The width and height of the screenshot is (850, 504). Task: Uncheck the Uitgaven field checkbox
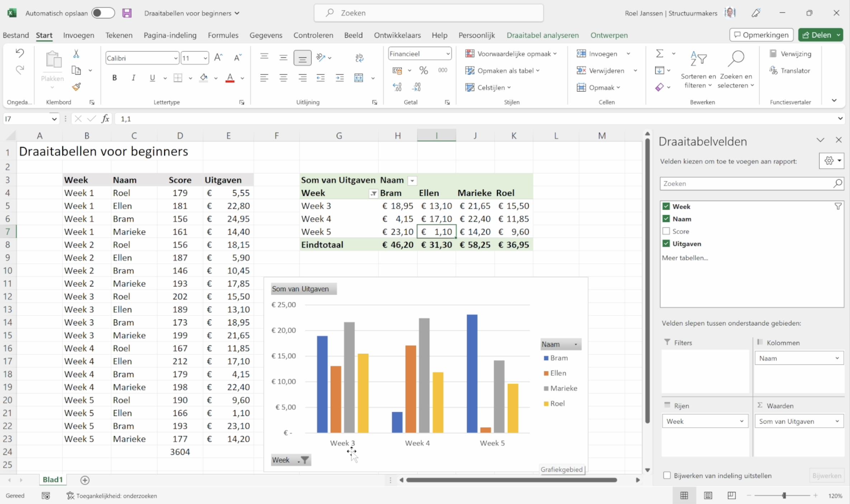pyautogui.click(x=666, y=244)
